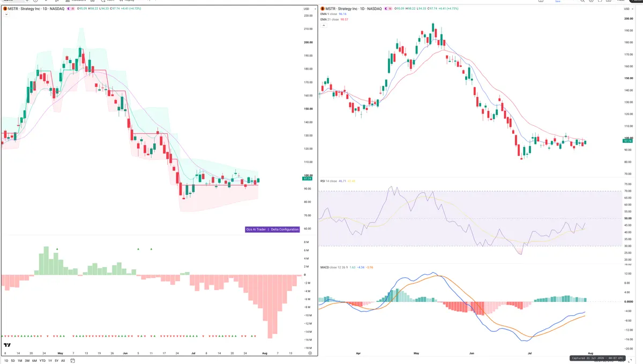This screenshot has height=364, width=643.
Task: Click the MSTR logo icon on right chart
Action: coord(323,9)
